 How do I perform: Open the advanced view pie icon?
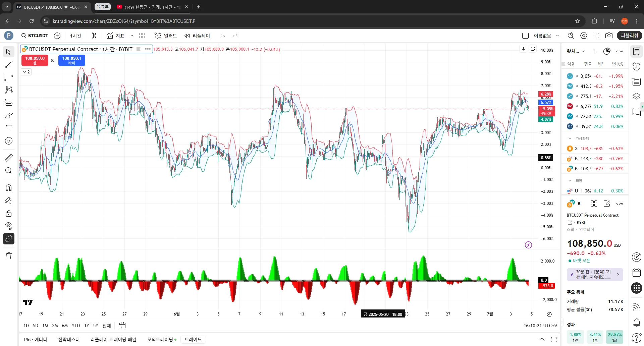click(607, 51)
